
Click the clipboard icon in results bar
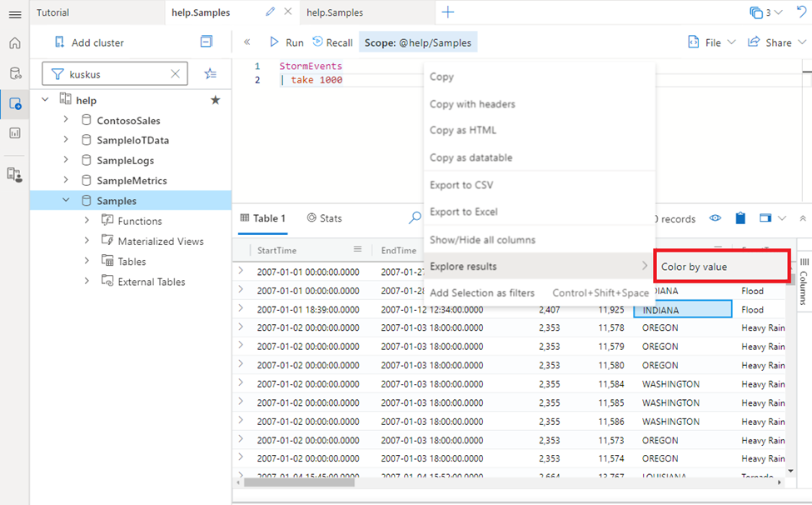(x=740, y=218)
